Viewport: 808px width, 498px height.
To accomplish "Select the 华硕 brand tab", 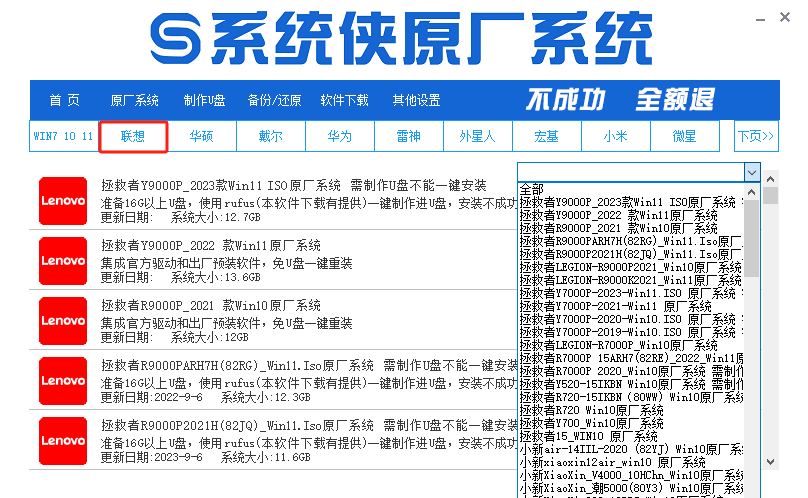I will 201,137.
